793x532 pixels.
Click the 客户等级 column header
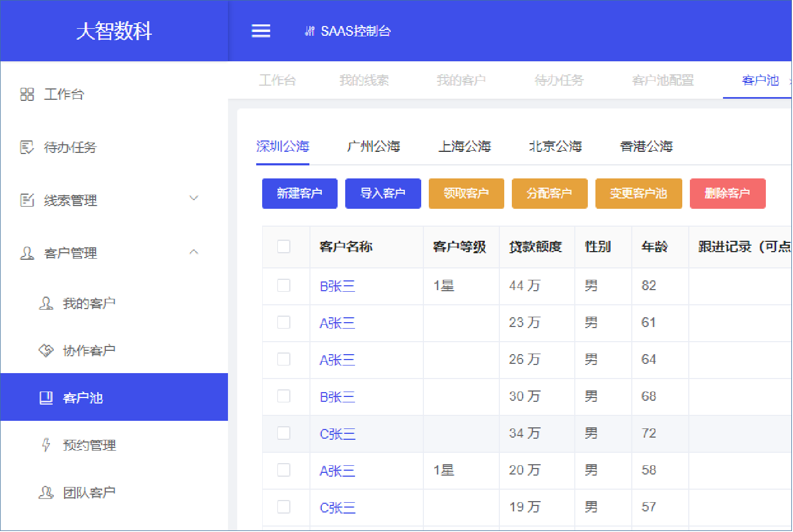click(459, 247)
